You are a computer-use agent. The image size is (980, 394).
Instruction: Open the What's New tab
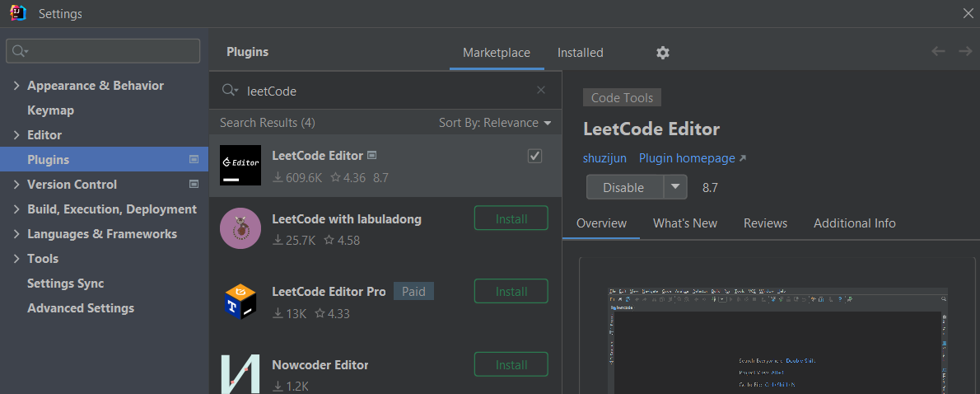[x=685, y=223]
